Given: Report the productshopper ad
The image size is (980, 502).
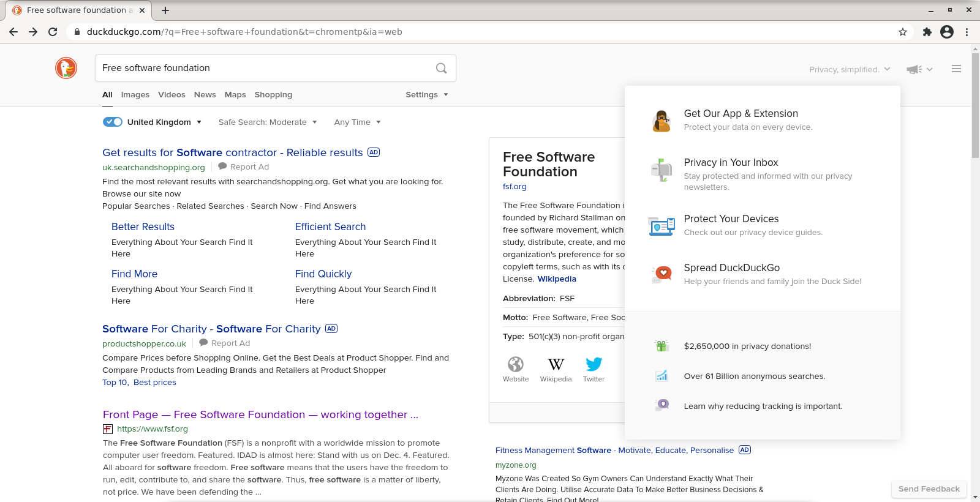Looking at the screenshot, I should 225,343.
